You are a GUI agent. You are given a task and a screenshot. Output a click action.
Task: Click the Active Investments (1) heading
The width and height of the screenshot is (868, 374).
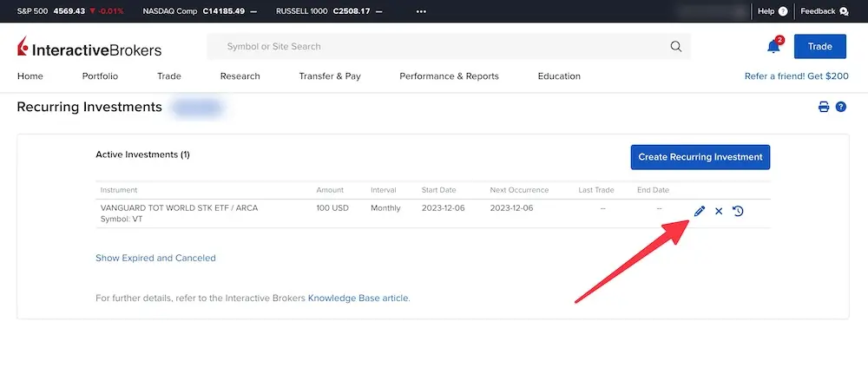(143, 154)
